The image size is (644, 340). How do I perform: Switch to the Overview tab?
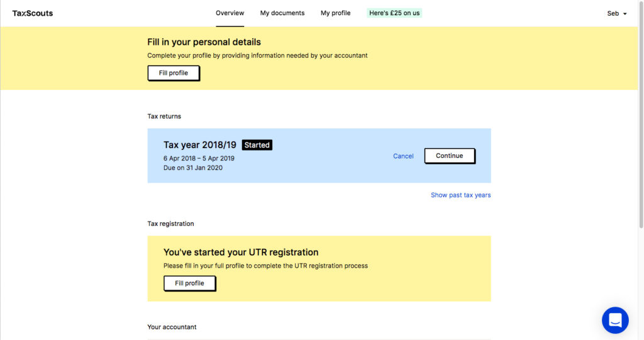click(230, 13)
